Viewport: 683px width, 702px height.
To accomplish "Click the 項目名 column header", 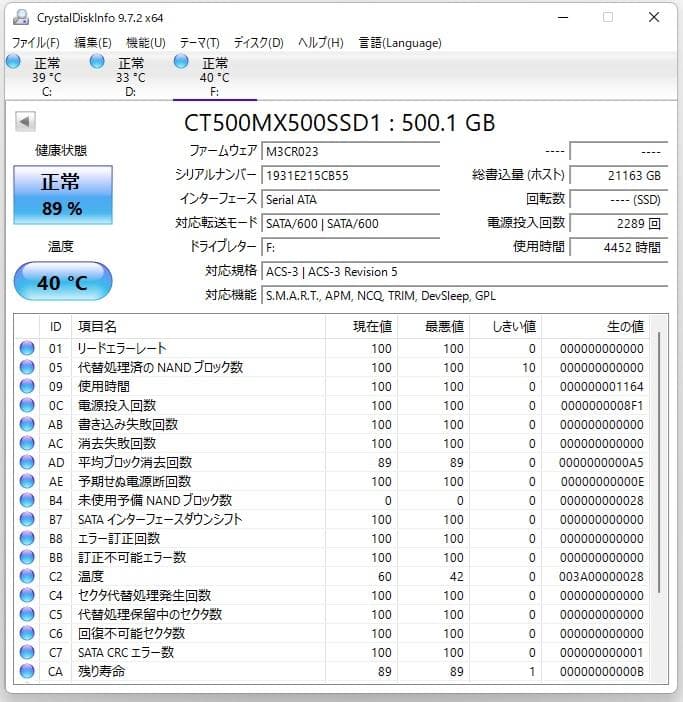I will [198, 326].
